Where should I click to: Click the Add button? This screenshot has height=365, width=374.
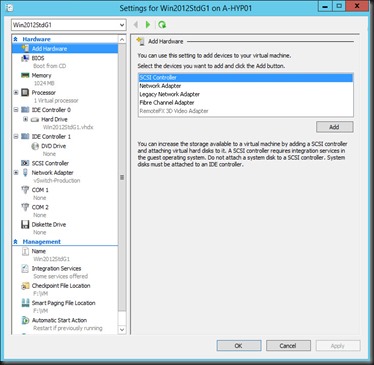(334, 127)
